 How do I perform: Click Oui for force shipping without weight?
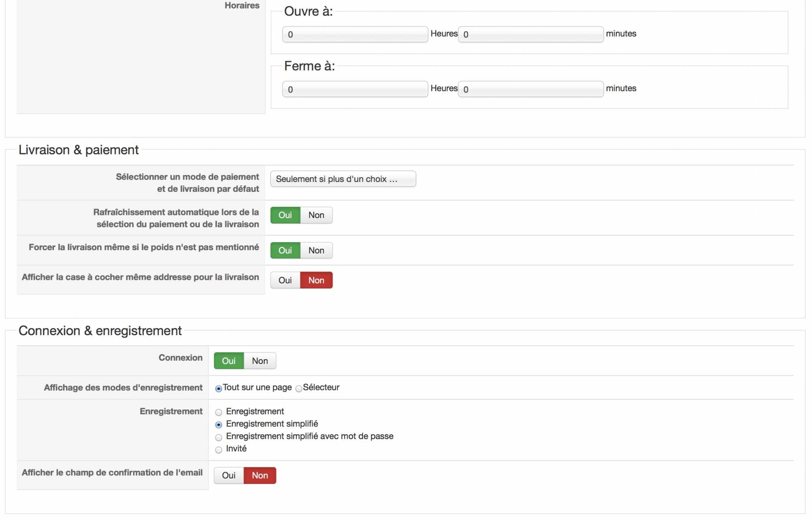click(285, 250)
